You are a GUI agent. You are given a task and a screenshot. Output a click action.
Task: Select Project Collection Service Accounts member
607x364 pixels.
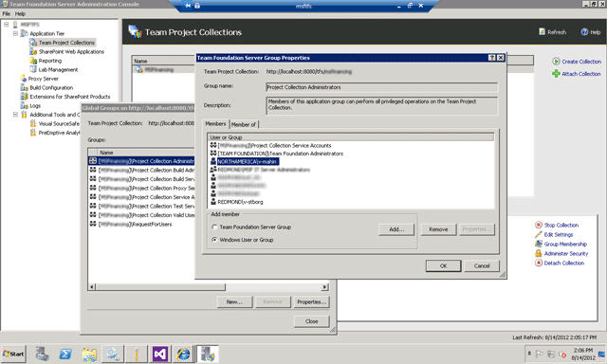[274, 145]
